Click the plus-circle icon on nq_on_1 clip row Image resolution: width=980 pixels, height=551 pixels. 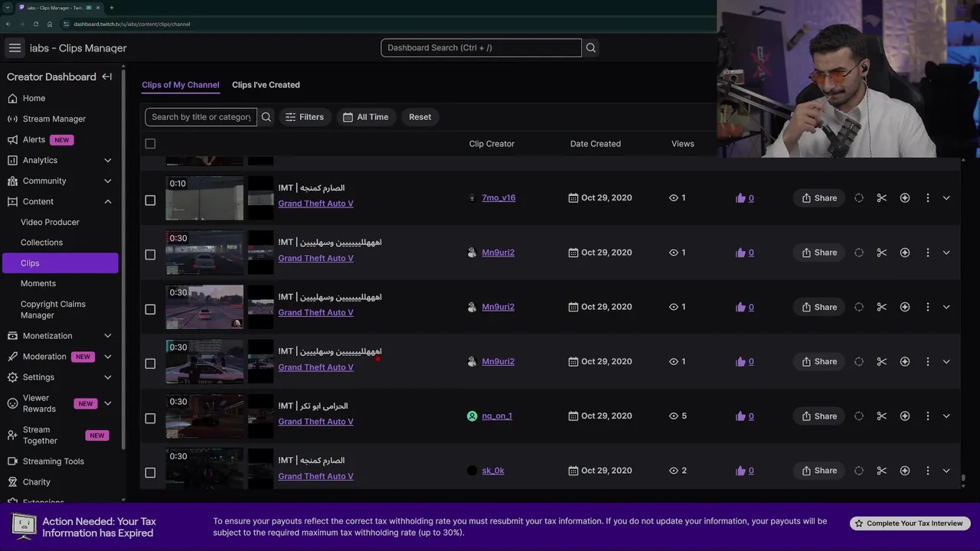(x=905, y=416)
